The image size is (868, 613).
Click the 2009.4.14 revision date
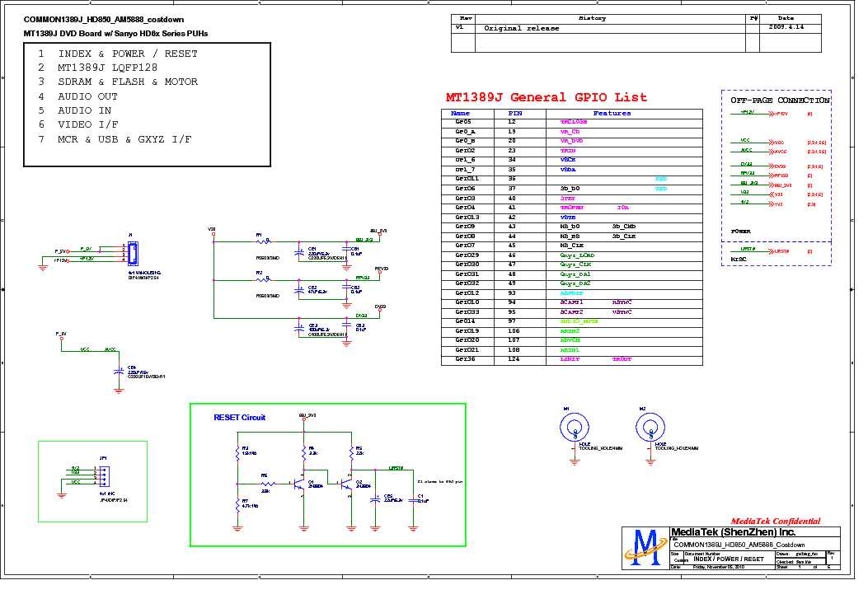(786, 26)
